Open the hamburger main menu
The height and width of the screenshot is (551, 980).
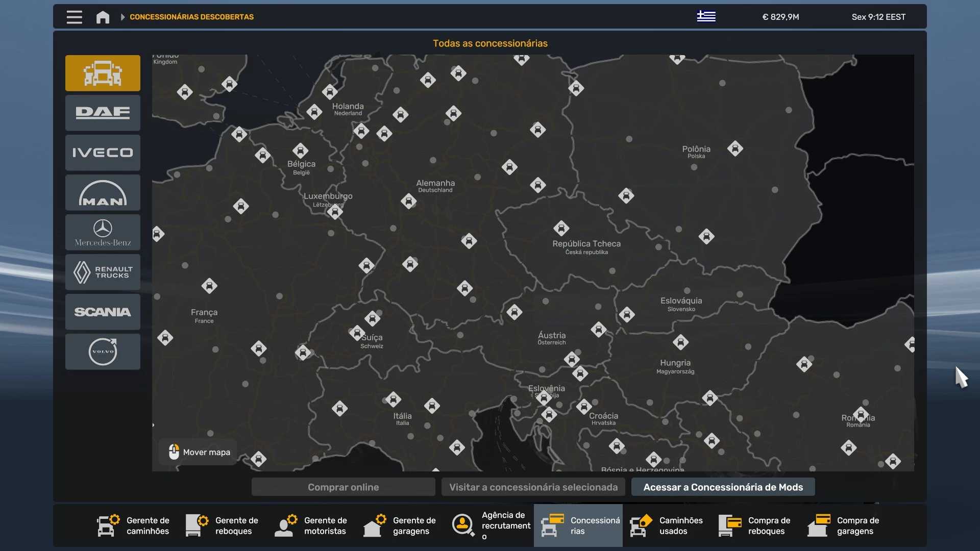click(x=75, y=17)
